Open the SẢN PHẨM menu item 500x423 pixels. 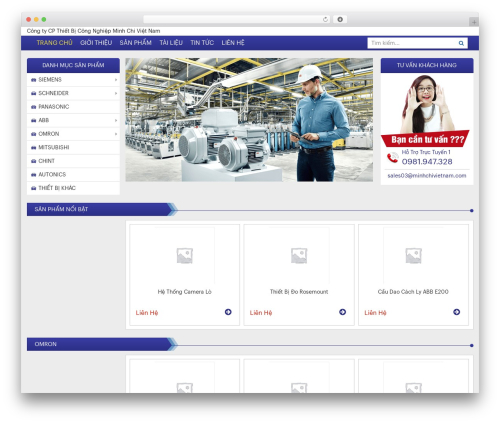pos(136,43)
